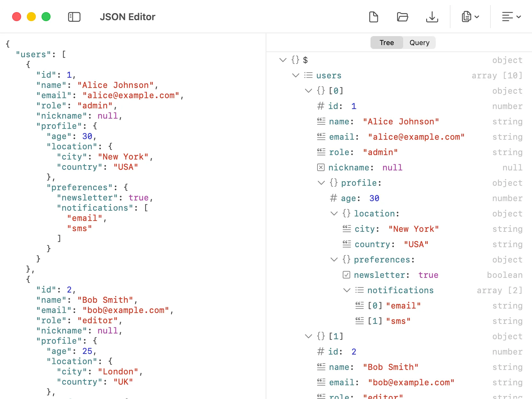The width and height of the screenshot is (532, 399).
Task: Click the null indicator beside nickname
Action: 320,167
